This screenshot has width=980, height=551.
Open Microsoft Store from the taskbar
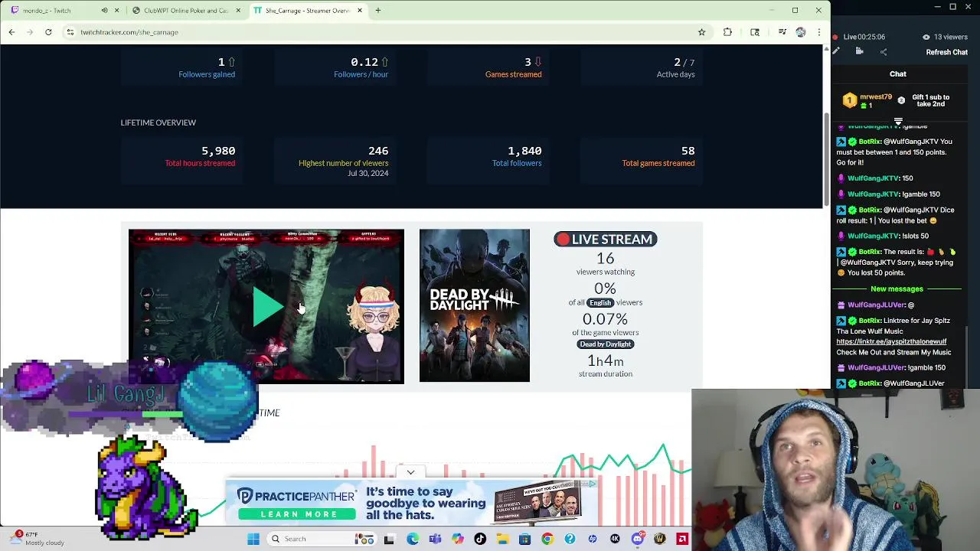(524, 539)
